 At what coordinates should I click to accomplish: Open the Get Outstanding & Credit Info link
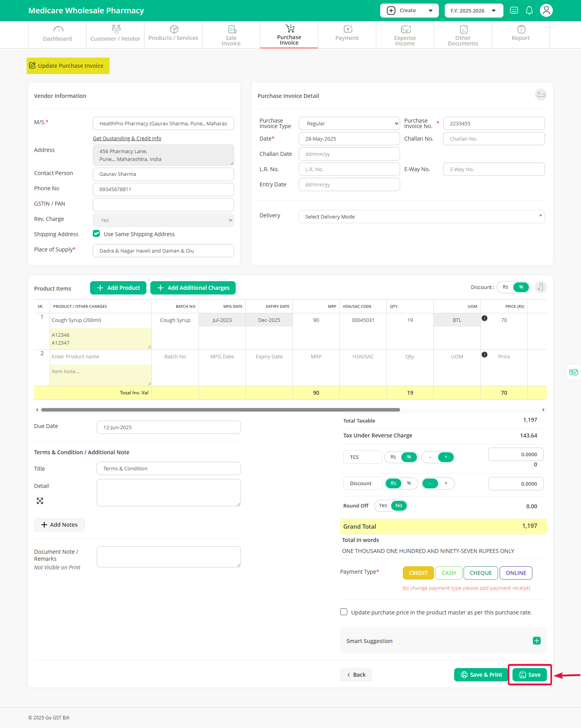127,138
